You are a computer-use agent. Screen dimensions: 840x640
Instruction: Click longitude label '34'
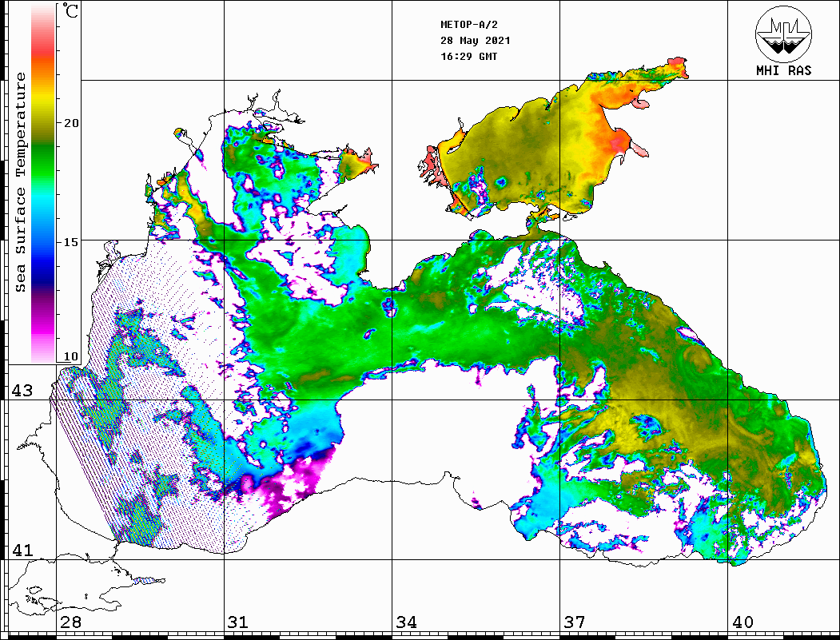pyautogui.click(x=407, y=622)
